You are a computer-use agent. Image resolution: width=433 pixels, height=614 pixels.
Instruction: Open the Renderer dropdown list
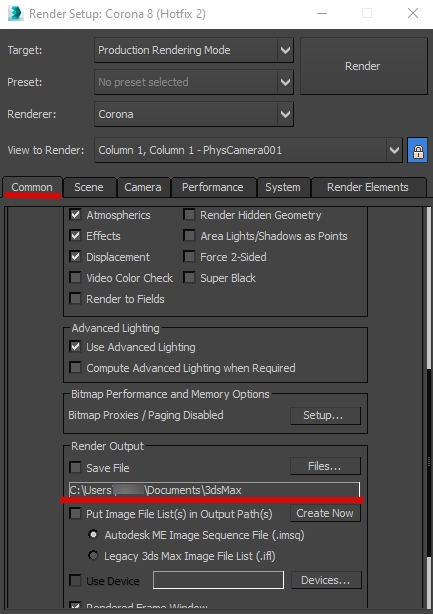pos(194,114)
